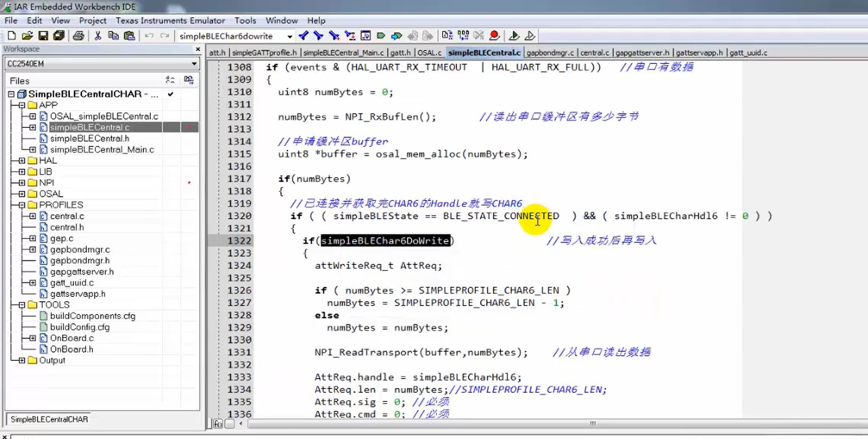This screenshot has width=868, height=439.
Task: Open the Texas Instruments Emulator menu
Action: tap(171, 21)
